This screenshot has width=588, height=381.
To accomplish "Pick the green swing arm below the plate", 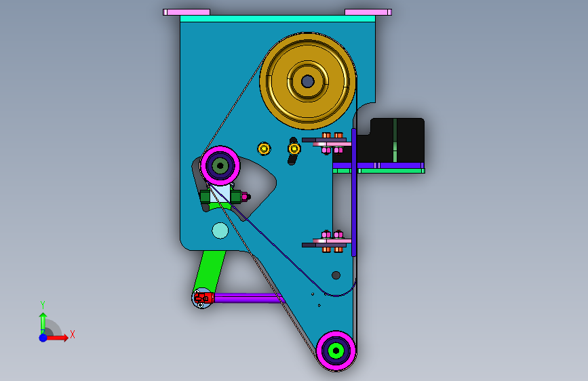I will (210, 271).
